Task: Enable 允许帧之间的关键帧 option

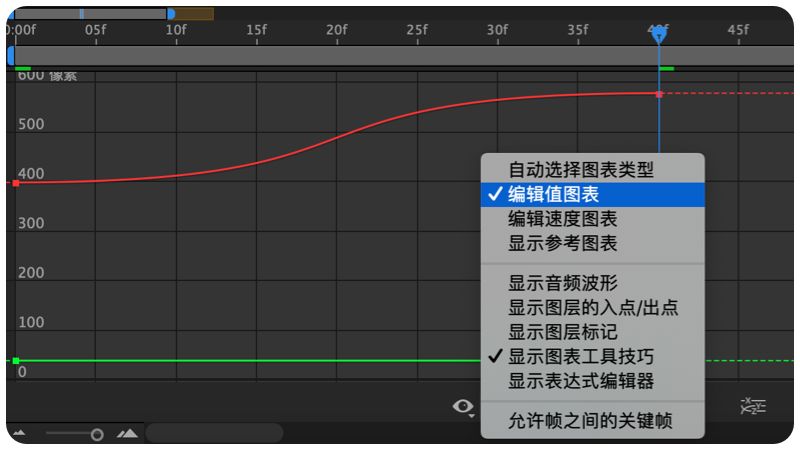Action: [x=592, y=421]
